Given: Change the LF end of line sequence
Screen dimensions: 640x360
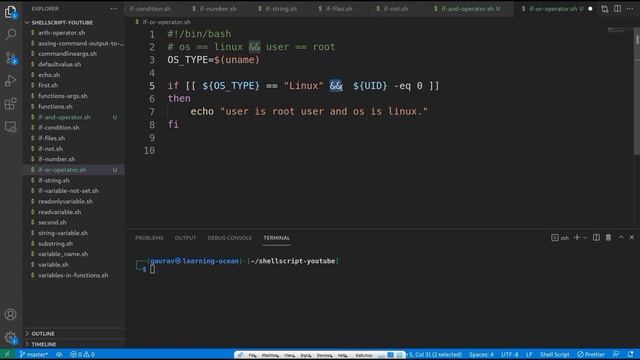Looking at the screenshot, I should coord(529,354).
